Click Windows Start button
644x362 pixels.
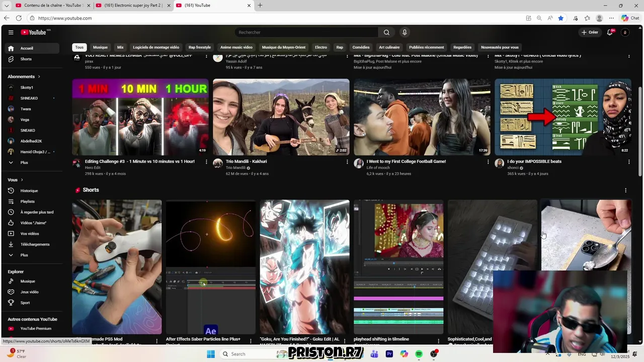click(211, 354)
